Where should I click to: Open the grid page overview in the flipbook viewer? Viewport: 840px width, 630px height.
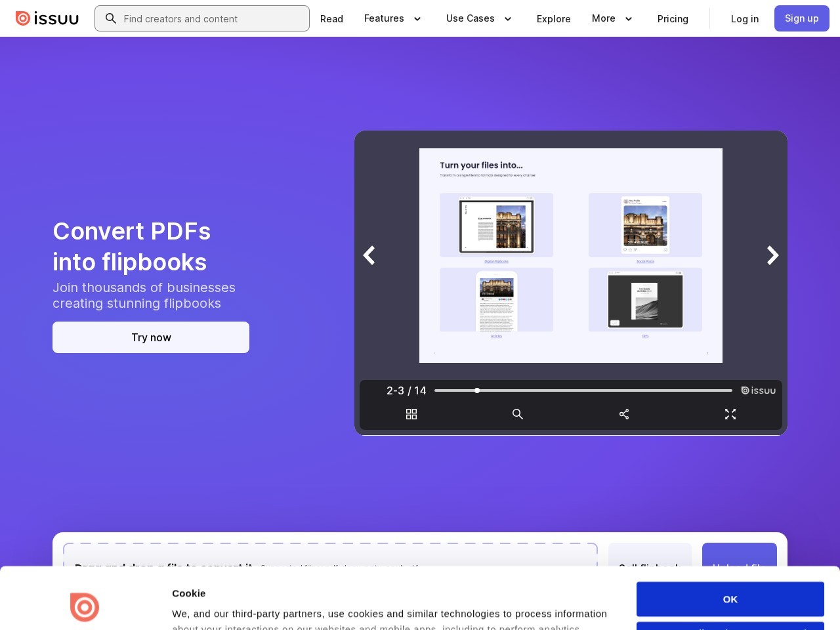[x=411, y=414]
